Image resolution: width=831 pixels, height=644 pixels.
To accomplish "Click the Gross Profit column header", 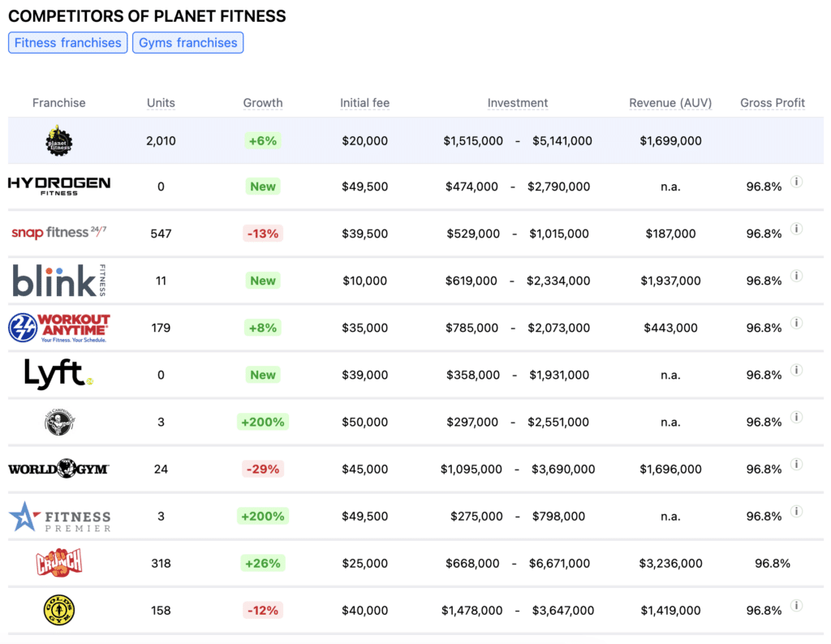I will pos(773,103).
